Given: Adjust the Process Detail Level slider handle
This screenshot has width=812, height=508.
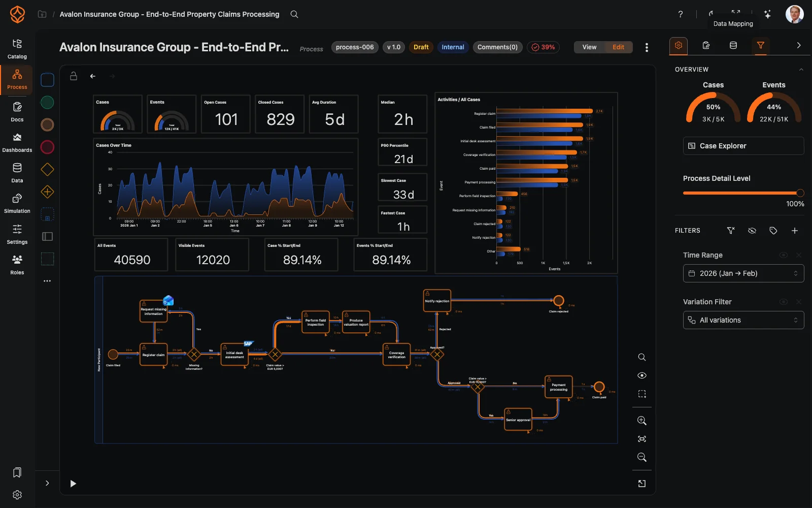Looking at the screenshot, I should [x=800, y=193].
